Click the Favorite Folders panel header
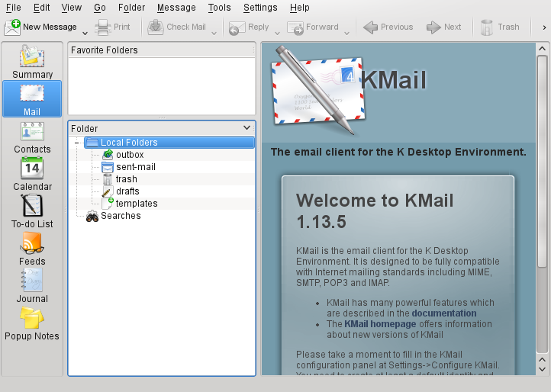551x392 pixels. tap(162, 50)
